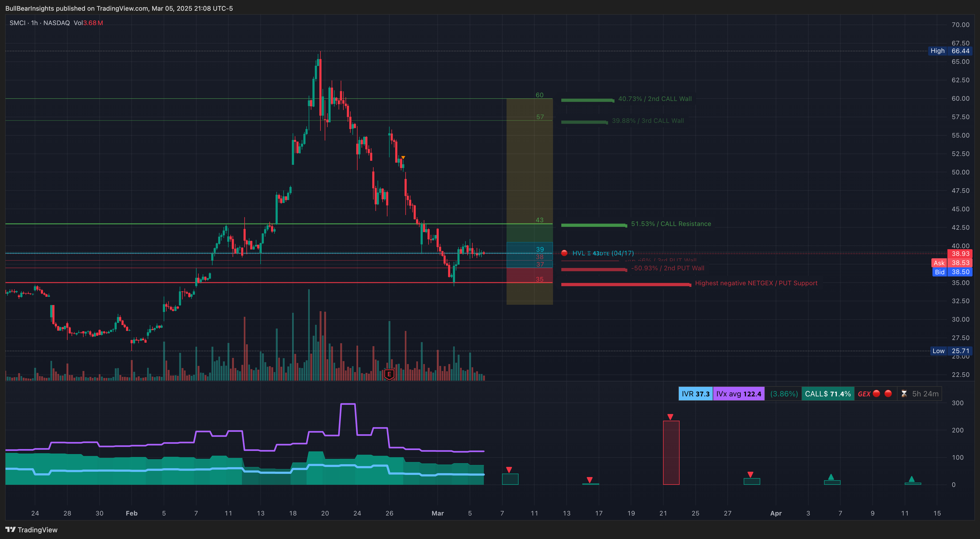Click the Vol 3.68 M volume readout
Screen dimensions: 980x539
pyautogui.click(x=88, y=23)
